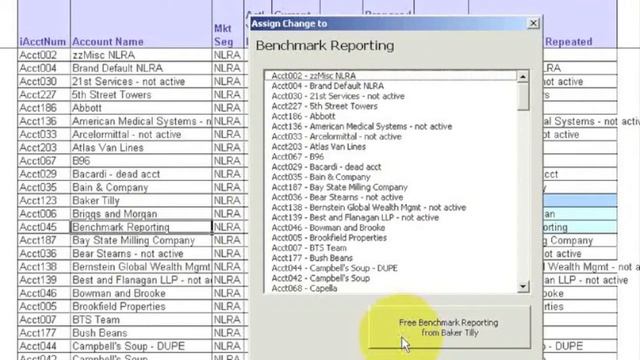Screen dimensions: 640x360
Task: Click the listbox scroll down arrow
Action: coord(523,287)
